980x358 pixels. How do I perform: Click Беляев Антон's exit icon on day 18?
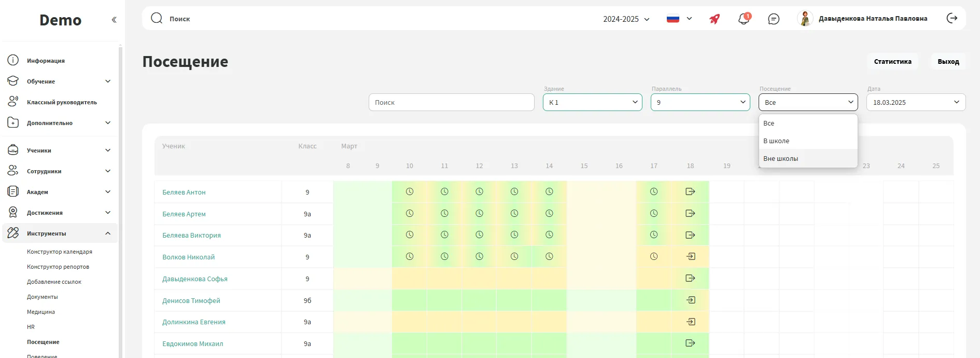coord(690,192)
